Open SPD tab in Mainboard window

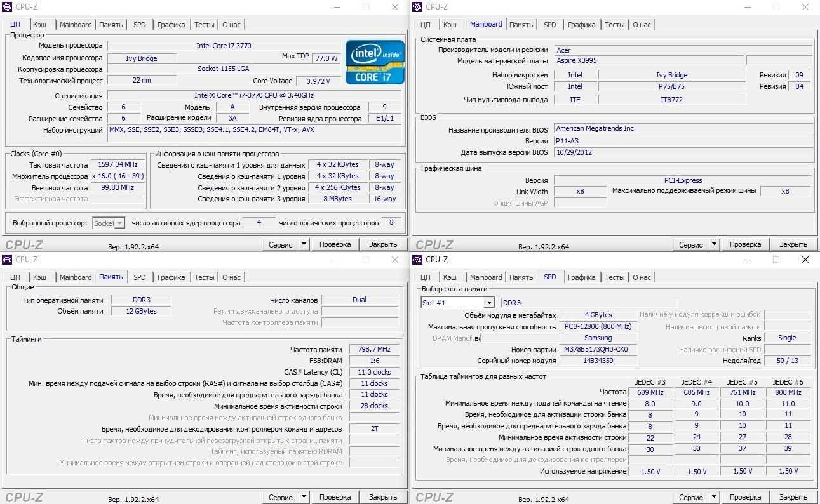tap(549, 25)
